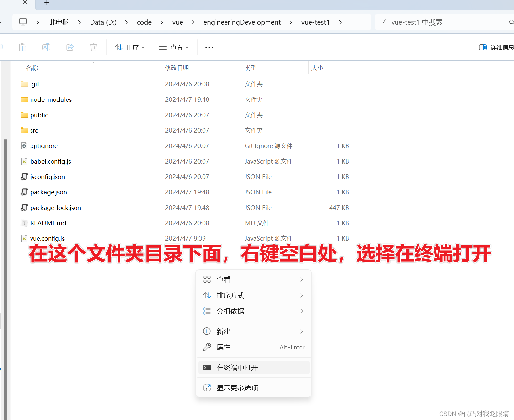Expand the chevron after vue-test1 breadcrumb

click(x=340, y=22)
